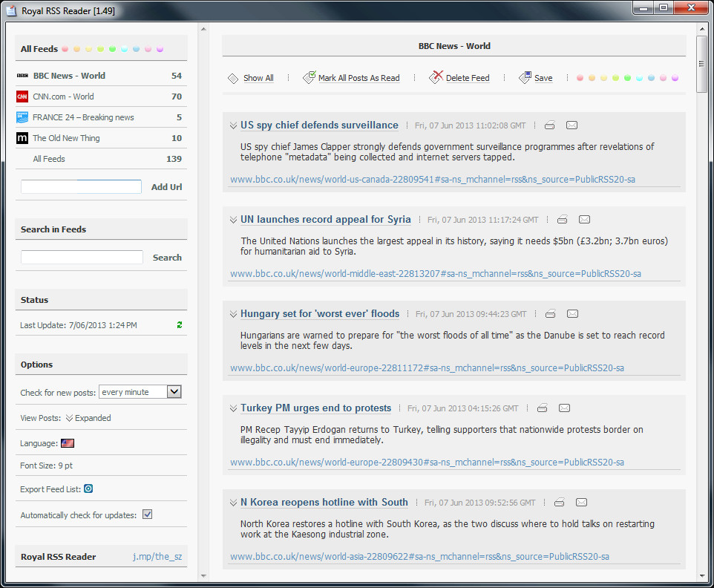Viewport: 714px width, 588px height.
Task: Click the Search button under Search in Feeds
Action: pyautogui.click(x=167, y=258)
